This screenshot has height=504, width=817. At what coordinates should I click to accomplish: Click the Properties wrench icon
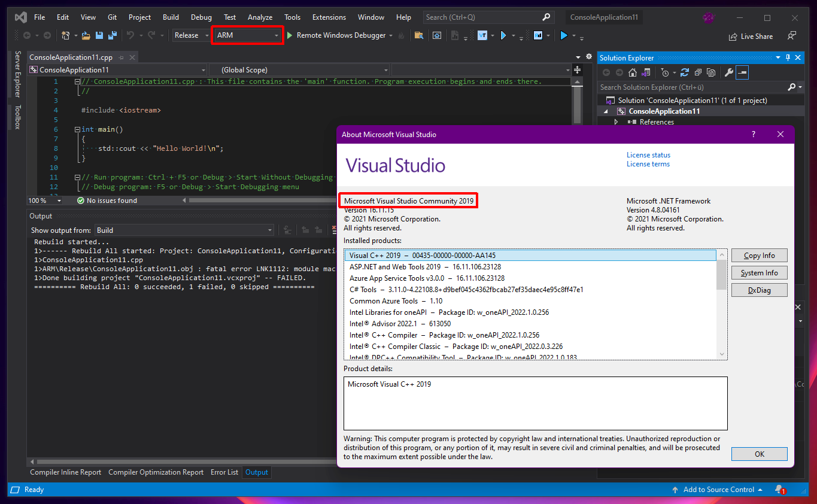728,72
